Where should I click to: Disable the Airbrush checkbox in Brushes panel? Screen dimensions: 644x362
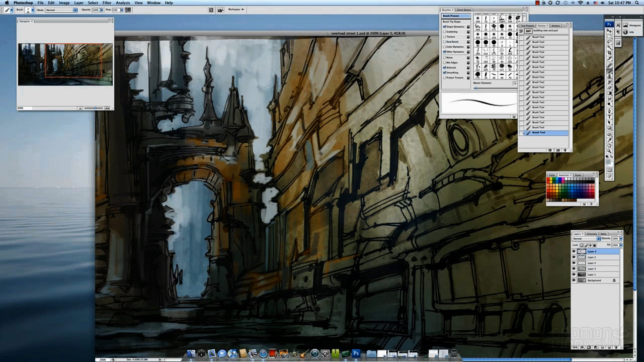[x=444, y=67]
